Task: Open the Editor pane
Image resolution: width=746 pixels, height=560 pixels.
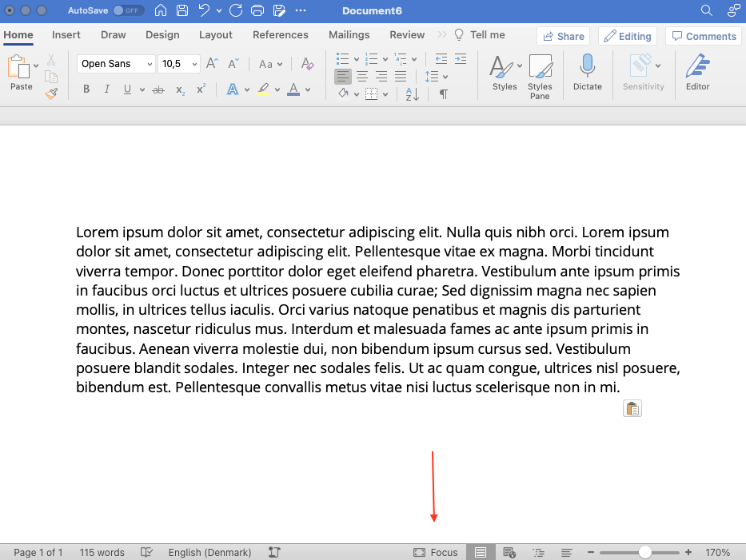Action: tap(697, 71)
